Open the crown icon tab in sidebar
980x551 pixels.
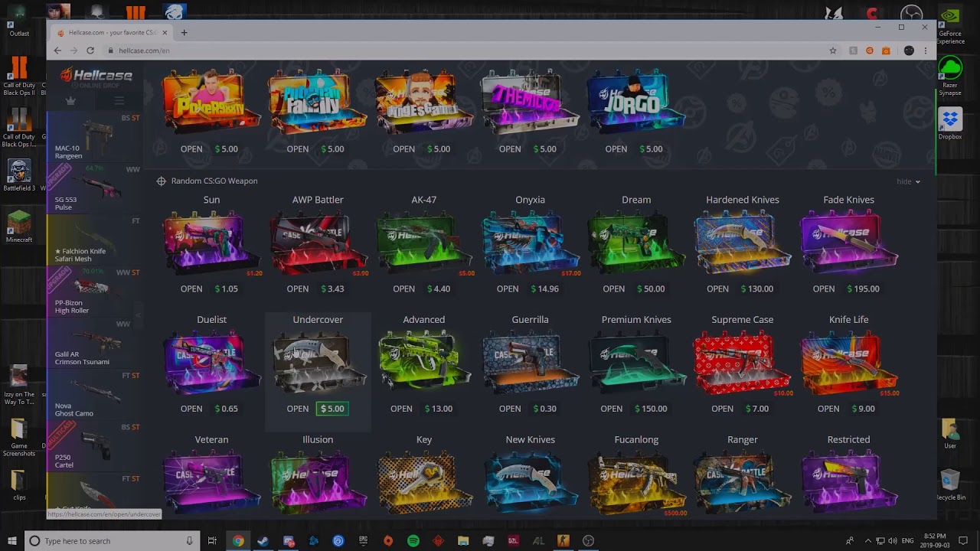pos(70,101)
